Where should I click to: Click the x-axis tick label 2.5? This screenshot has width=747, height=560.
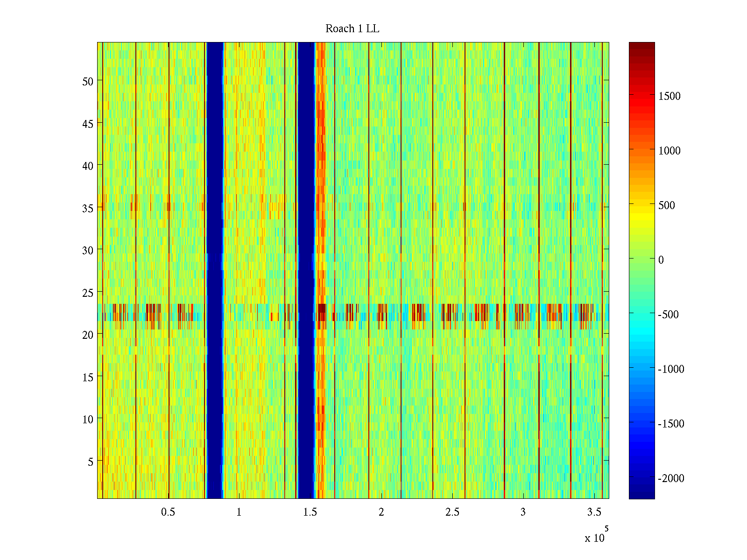(x=452, y=512)
